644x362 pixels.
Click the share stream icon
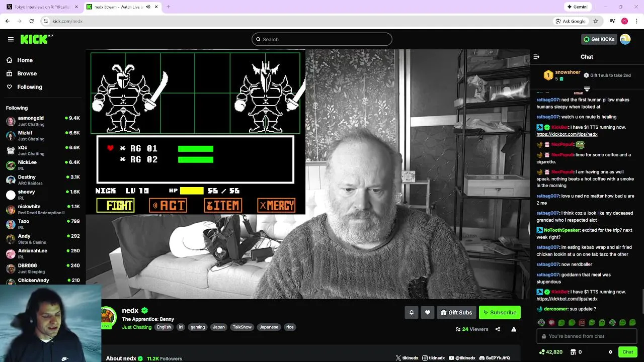(498, 329)
